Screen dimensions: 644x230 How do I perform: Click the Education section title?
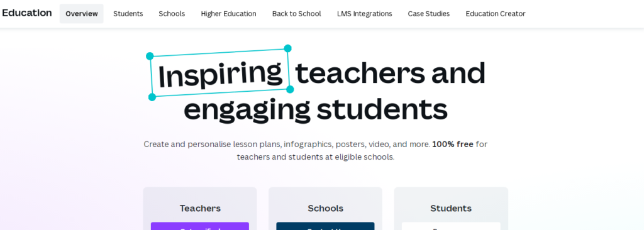tap(26, 13)
